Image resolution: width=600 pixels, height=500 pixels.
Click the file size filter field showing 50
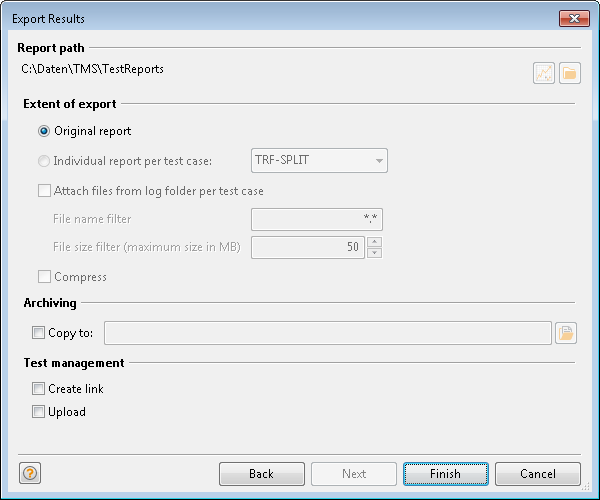click(308, 247)
